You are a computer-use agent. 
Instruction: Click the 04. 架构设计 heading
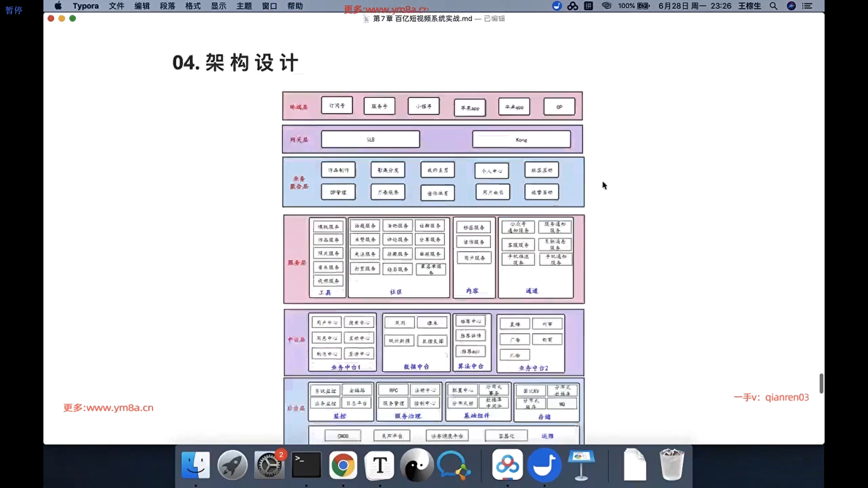[235, 62]
